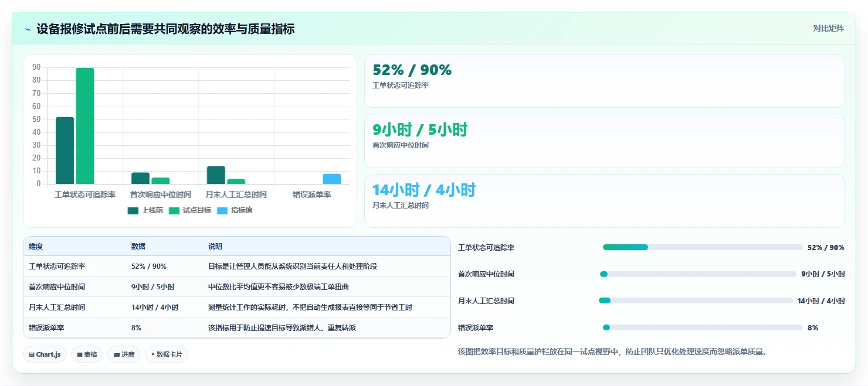The width and height of the screenshot is (868, 386).
Task: Click the 上线前 bar for 月末人工汇总时间
Action: (x=216, y=175)
